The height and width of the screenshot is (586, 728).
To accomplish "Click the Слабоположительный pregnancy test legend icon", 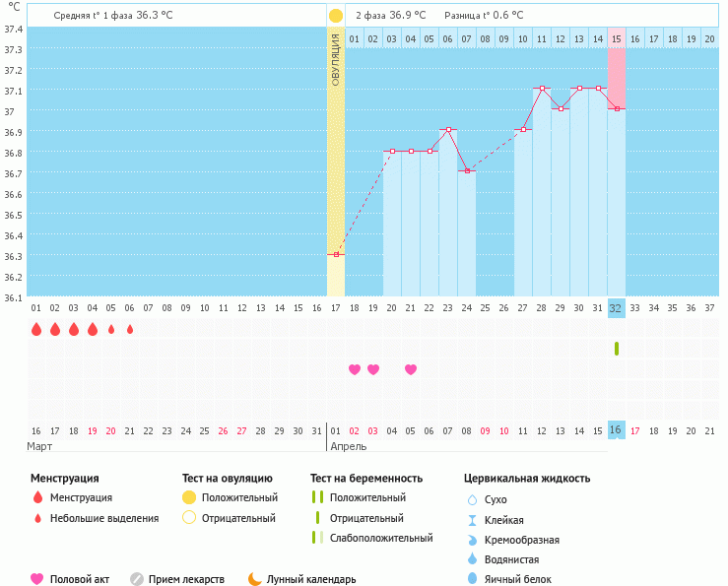I will 316,538.
